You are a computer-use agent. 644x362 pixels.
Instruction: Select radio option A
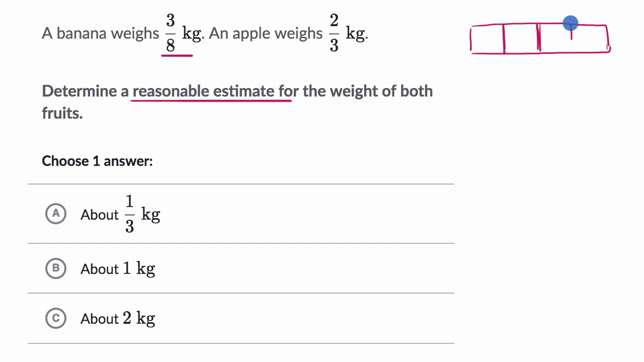[56, 214]
